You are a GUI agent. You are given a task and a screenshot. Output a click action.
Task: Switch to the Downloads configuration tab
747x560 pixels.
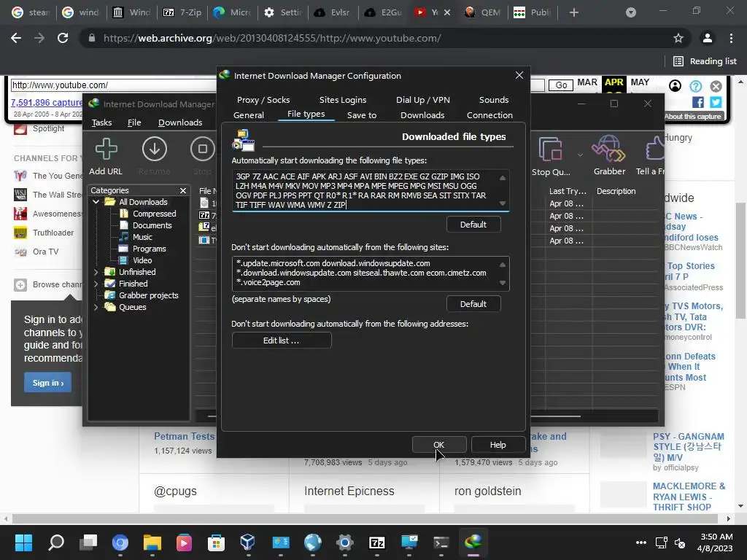point(422,115)
